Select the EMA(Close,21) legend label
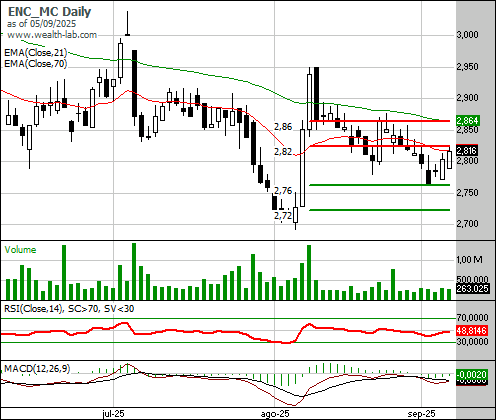 point(36,53)
